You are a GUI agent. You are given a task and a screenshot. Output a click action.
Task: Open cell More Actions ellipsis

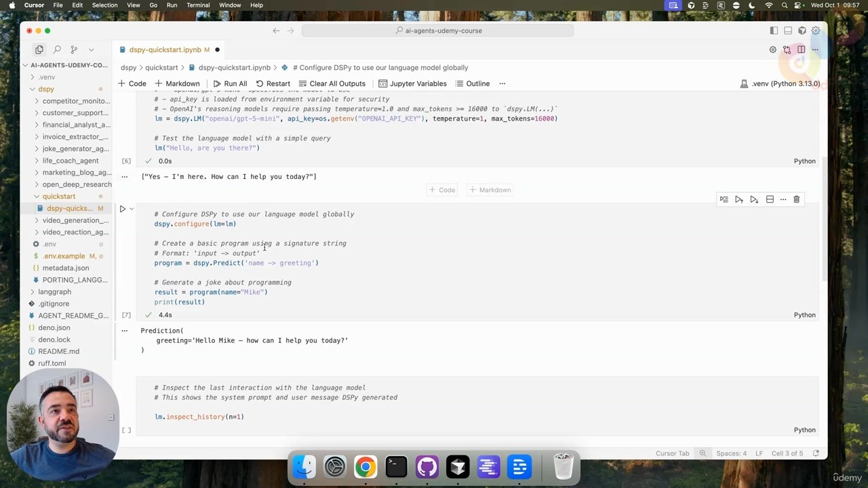pos(783,199)
